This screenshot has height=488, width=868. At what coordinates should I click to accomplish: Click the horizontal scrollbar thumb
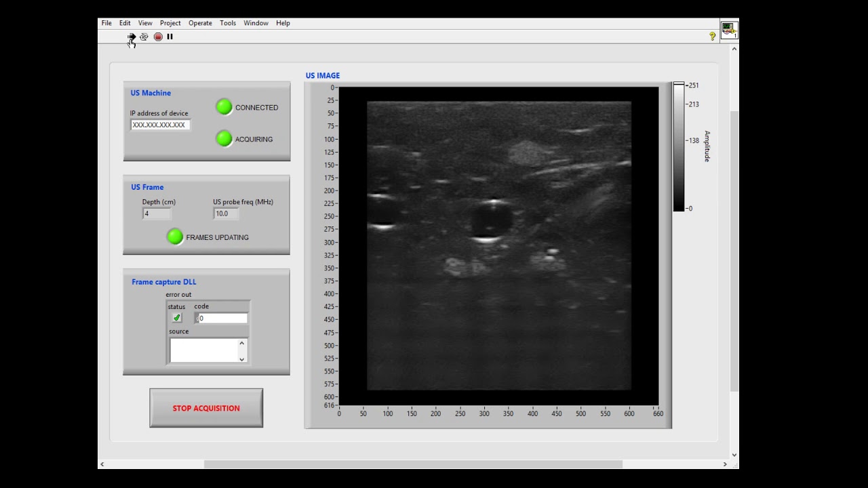[x=413, y=464]
